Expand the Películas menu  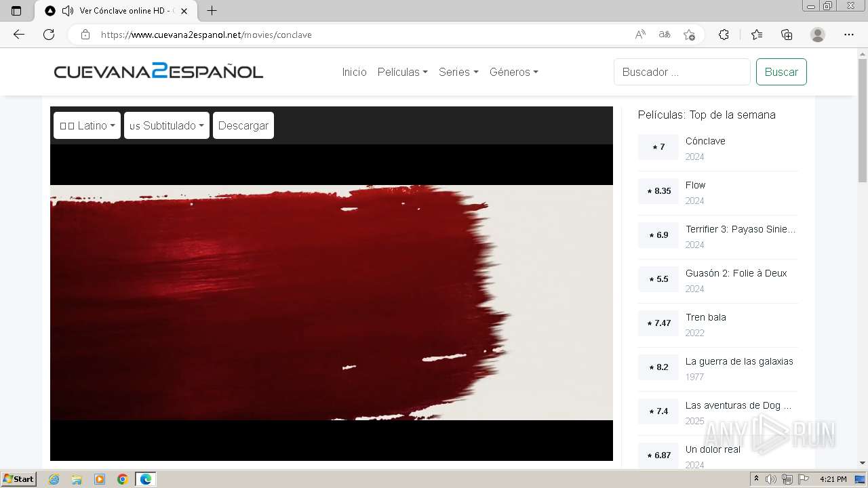(x=402, y=72)
